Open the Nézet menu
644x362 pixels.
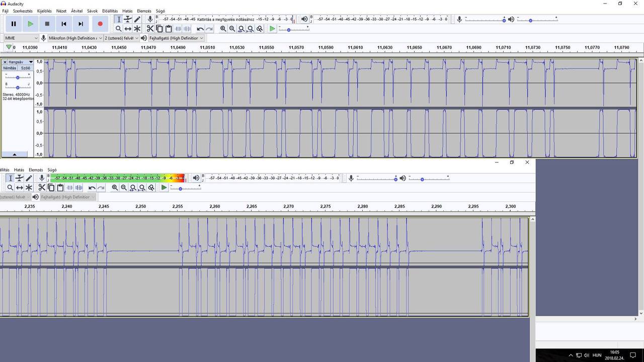pyautogui.click(x=61, y=11)
